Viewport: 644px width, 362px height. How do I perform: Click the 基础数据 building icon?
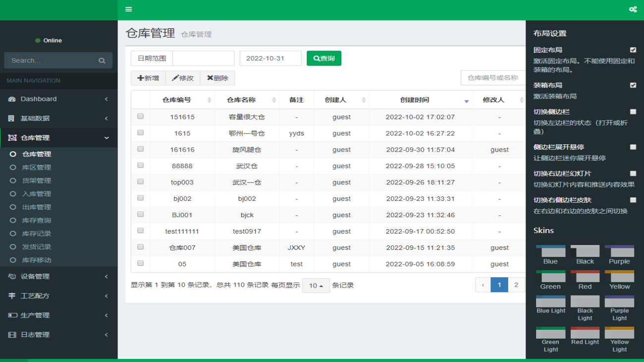point(12,119)
